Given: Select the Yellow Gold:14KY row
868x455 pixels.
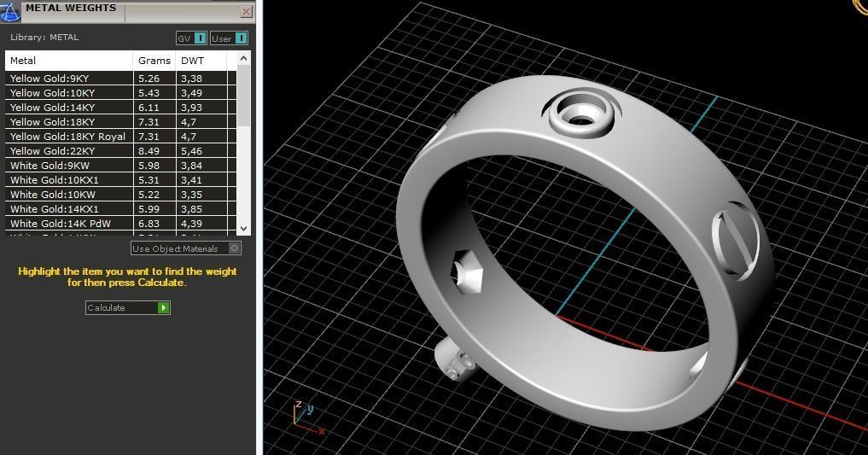Looking at the screenshot, I should coord(120,108).
